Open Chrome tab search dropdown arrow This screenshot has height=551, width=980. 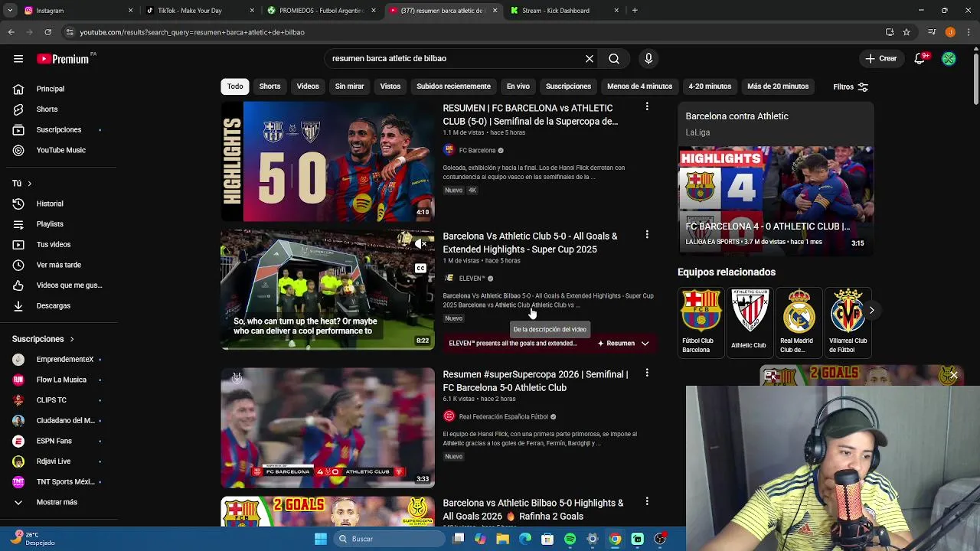point(10,11)
